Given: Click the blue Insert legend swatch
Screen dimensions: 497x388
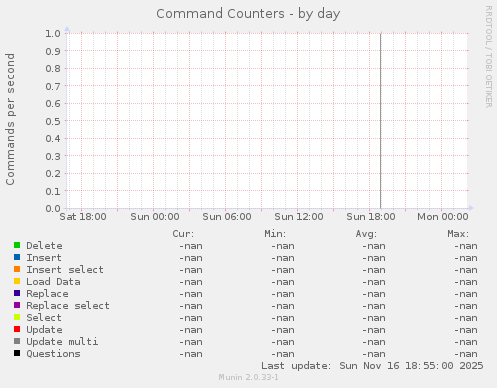Looking at the screenshot, I should 17,257.
